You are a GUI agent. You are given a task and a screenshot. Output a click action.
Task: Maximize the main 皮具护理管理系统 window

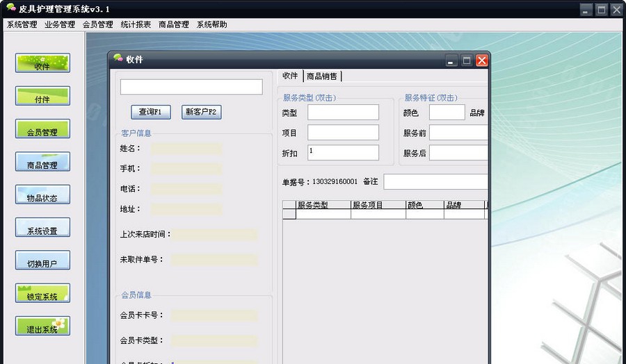(601, 10)
